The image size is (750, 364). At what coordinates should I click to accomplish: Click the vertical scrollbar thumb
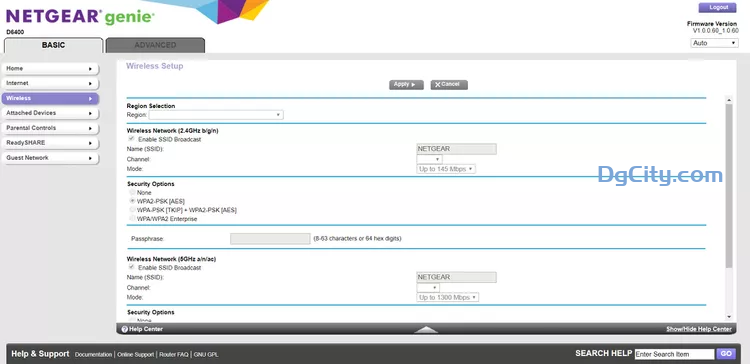(728, 186)
